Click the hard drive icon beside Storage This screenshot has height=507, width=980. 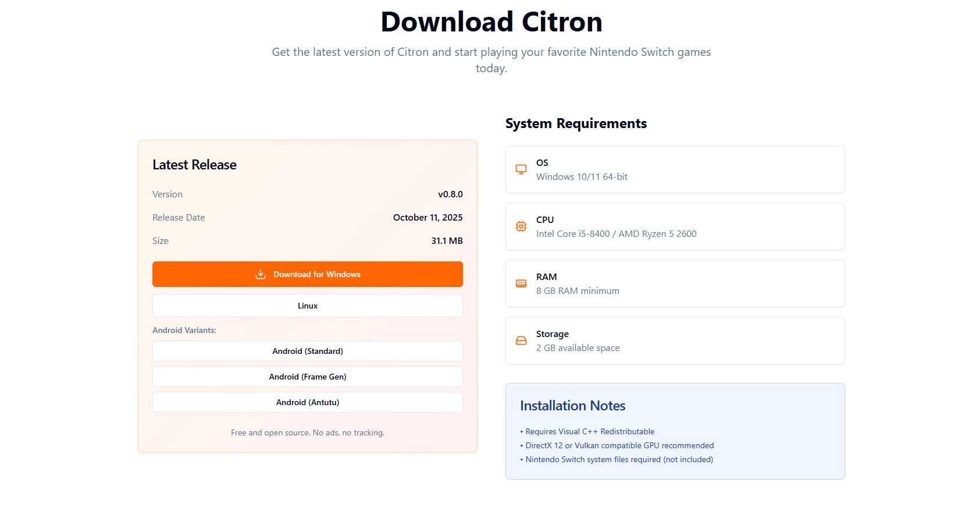521,341
